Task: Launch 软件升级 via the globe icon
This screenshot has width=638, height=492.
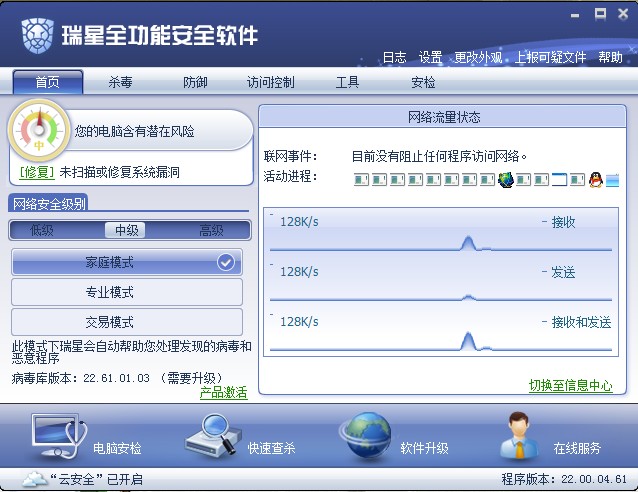Action: pos(366,436)
